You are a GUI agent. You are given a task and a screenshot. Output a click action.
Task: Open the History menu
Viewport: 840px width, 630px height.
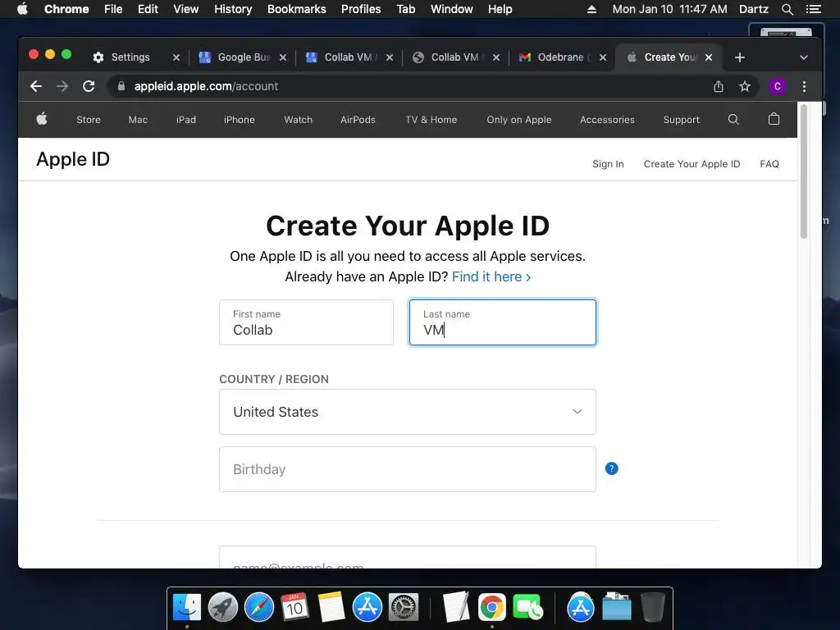point(233,9)
